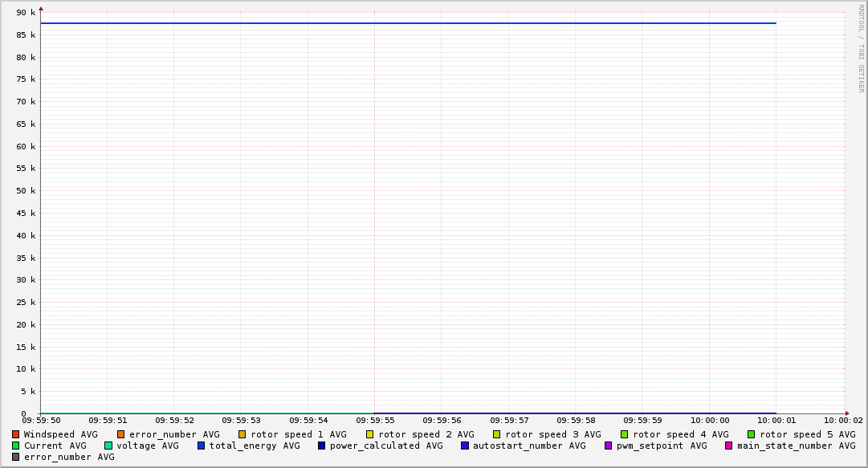The image size is (868, 468).
Task: Click the RRDTOOL / TOBI OETIKER watermark
Action: point(862,48)
